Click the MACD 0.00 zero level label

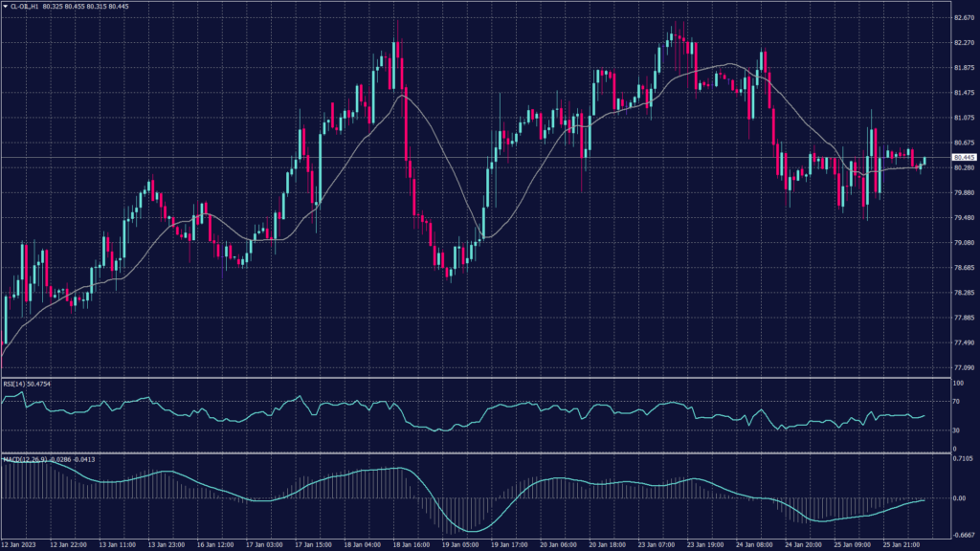click(x=960, y=498)
